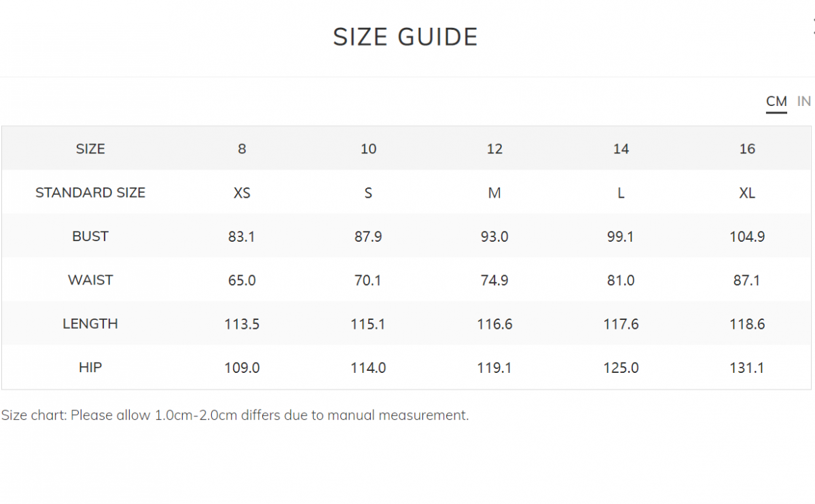Click the manual measurement disclaimer text
Viewport: 815px width, 504px height.
coord(235,415)
